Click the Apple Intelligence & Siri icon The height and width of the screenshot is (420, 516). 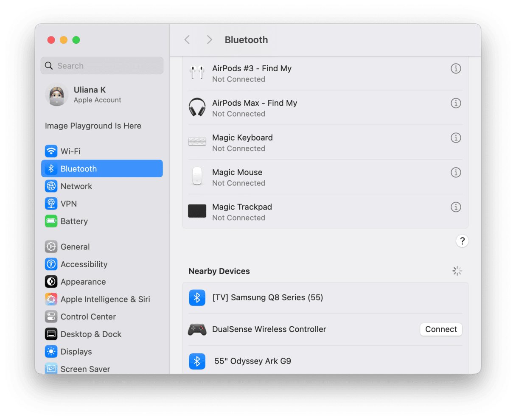[x=51, y=299]
